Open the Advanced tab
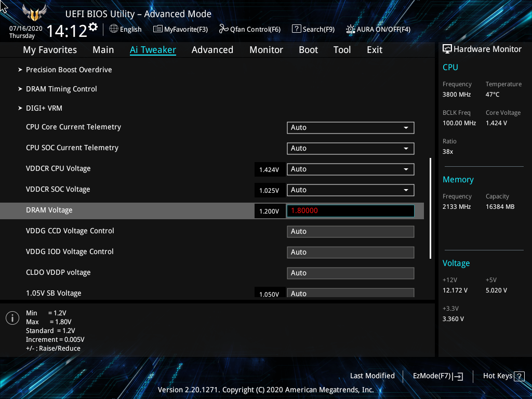532x399 pixels. 212,50
